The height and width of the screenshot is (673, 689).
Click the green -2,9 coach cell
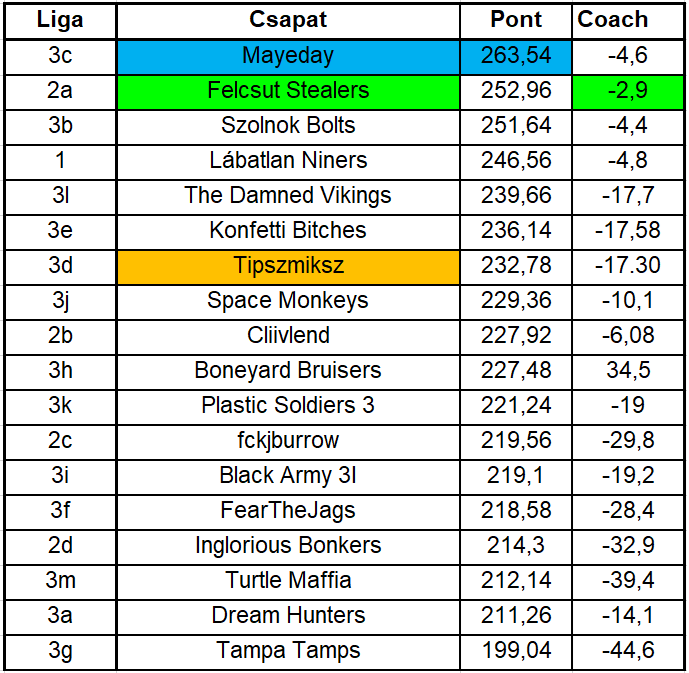click(629, 90)
